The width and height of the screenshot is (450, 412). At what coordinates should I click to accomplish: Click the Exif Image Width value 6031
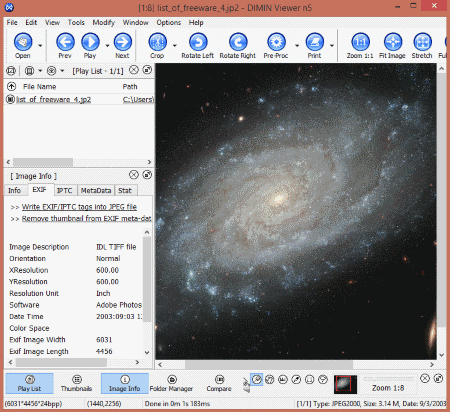(104, 340)
